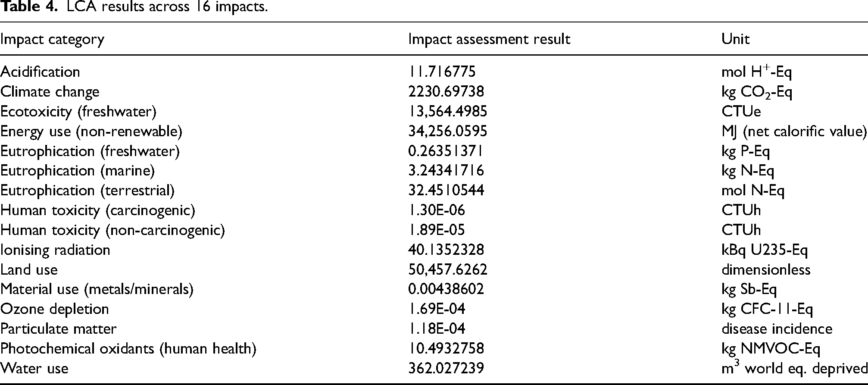Select the Ecotoxicity (freshwater) row label
The height and width of the screenshot is (385, 868).
pyautogui.click(x=78, y=112)
